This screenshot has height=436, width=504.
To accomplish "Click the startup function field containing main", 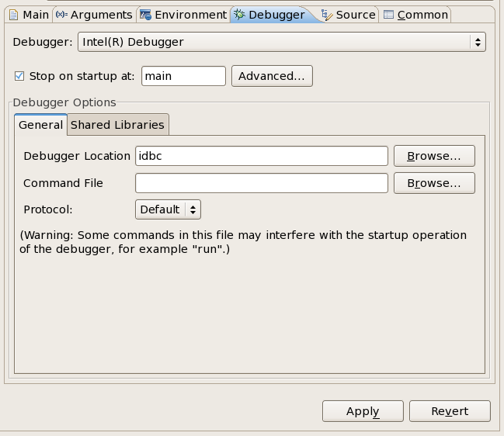I will [183, 76].
